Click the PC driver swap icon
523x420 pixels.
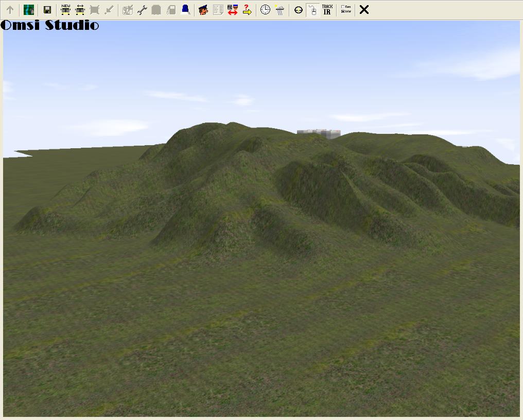click(232, 10)
